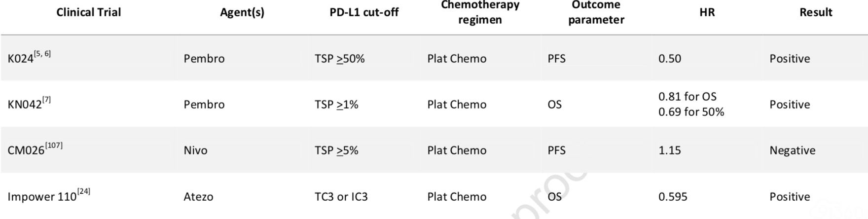Click the PD-L1 cut-off column header
Viewport: 868px width, 219px height.
[364, 12]
